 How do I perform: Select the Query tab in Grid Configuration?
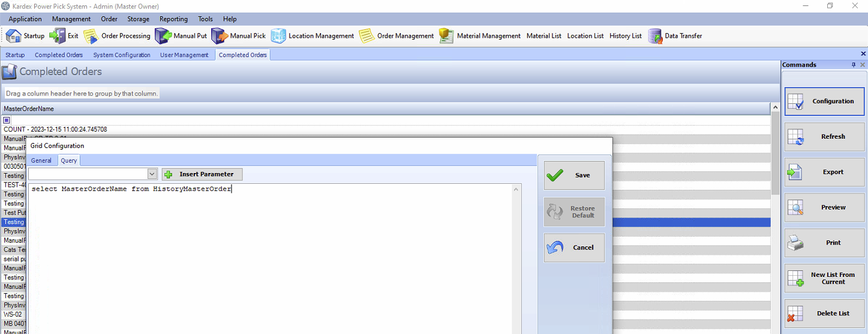(x=68, y=160)
